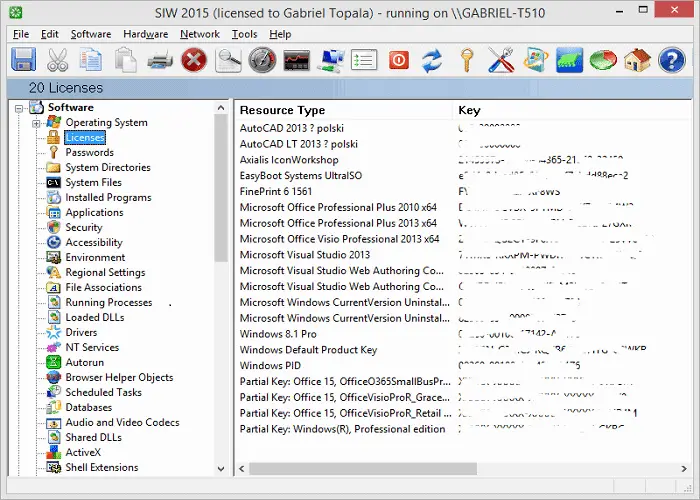The image size is (700, 500).
Task: Click the green memory chip icon
Action: coord(569,60)
